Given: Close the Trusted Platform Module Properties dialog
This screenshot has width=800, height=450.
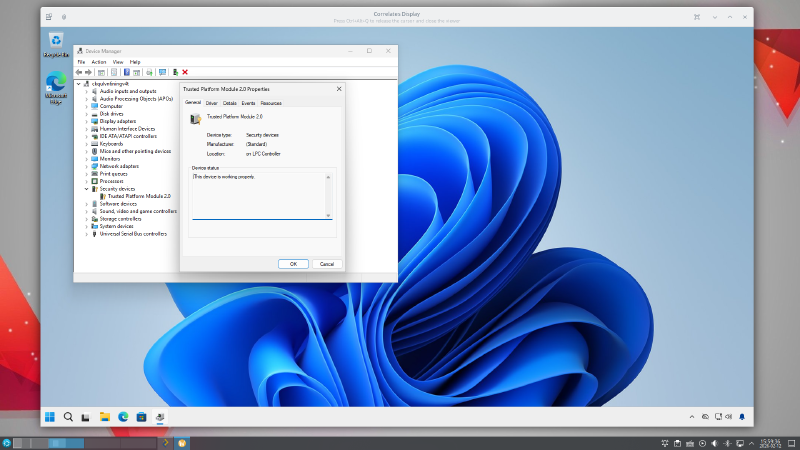Looking at the screenshot, I should [x=339, y=89].
